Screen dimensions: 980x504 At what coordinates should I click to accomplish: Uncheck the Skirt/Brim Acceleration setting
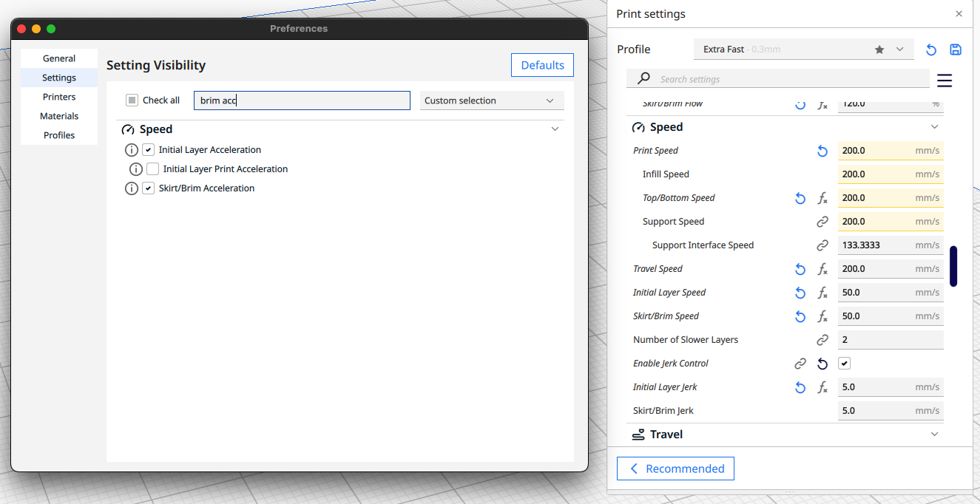click(x=148, y=188)
